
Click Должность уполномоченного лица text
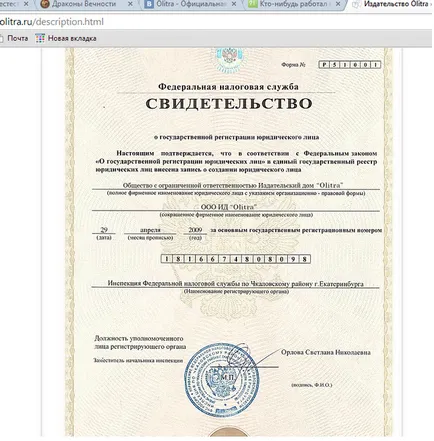click(x=140, y=343)
